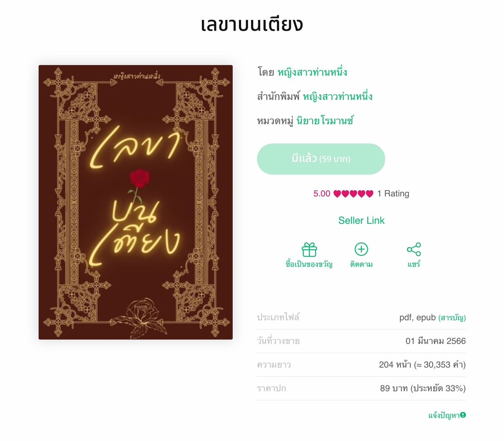The width and height of the screenshot is (504, 441).
Task: Click the 1 Rating text
Action: pyautogui.click(x=393, y=194)
